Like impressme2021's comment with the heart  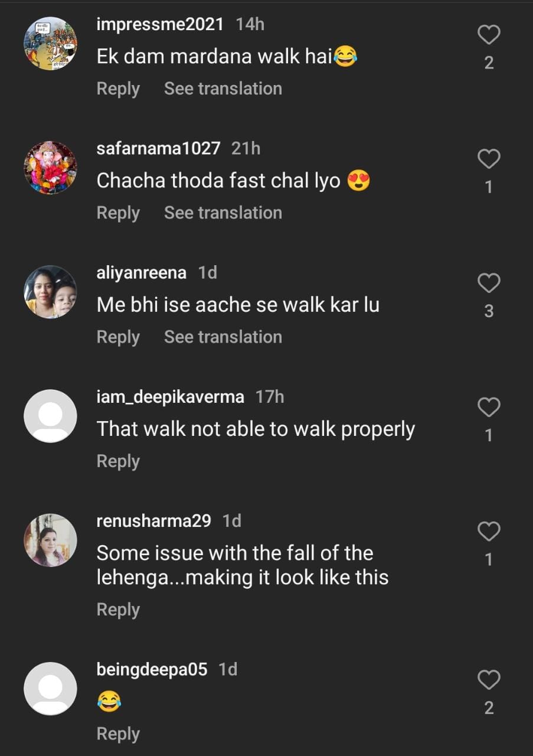[x=489, y=35]
